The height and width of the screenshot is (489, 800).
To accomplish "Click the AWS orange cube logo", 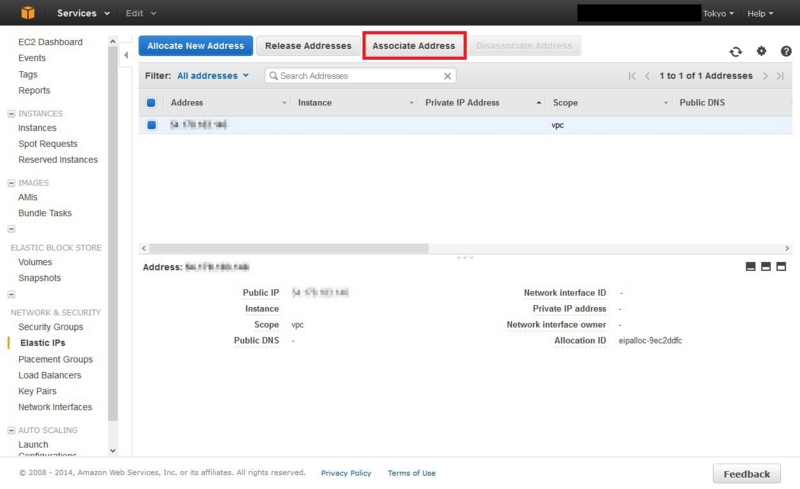I will pyautogui.click(x=28, y=13).
